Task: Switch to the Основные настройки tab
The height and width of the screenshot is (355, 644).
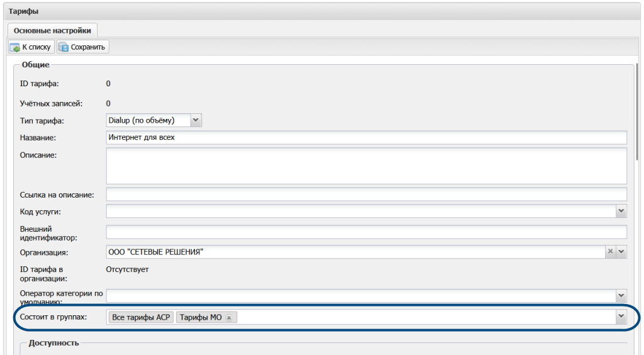Action: [53, 30]
